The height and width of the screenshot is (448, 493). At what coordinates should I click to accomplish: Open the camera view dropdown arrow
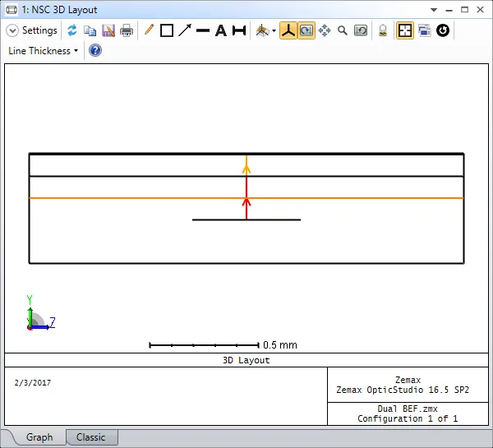(274, 31)
